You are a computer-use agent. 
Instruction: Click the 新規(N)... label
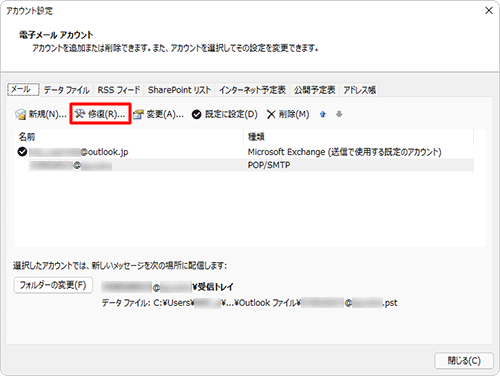47,114
